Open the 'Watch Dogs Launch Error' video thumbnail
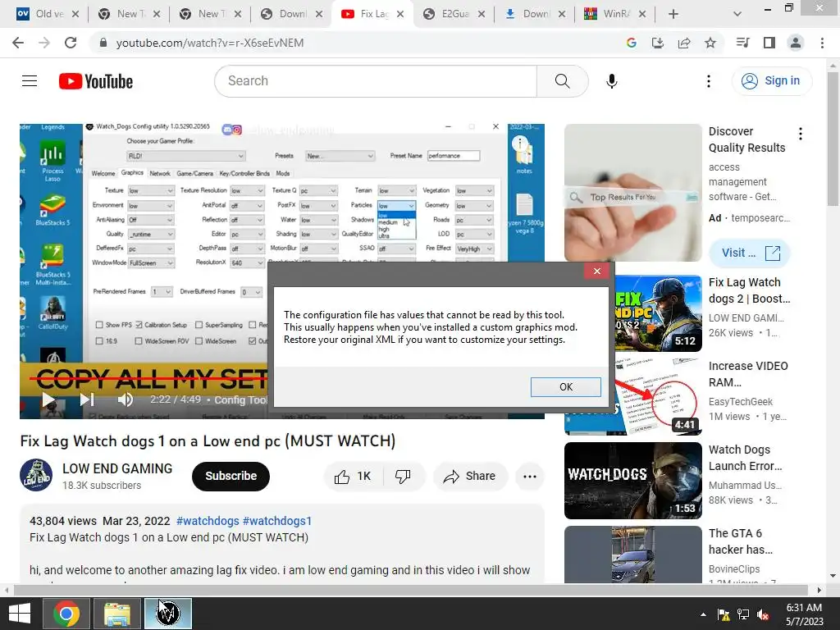 pos(632,481)
